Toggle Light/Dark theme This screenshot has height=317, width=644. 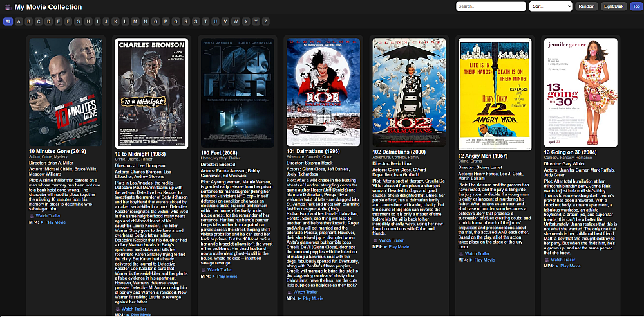pyautogui.click(x=614, y=6)
